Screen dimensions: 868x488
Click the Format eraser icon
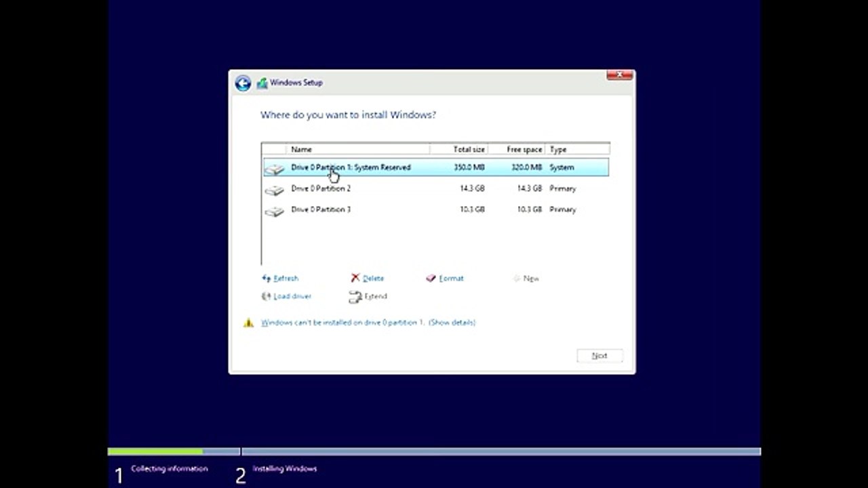click(431, 279)
